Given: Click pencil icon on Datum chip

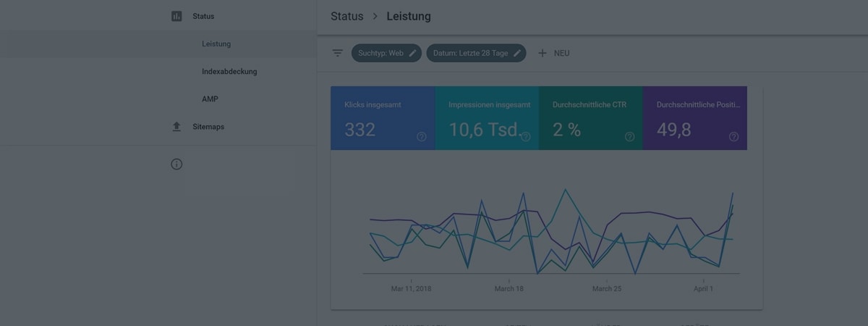Looking at the screenshot, I should click(x=517, y=53).
